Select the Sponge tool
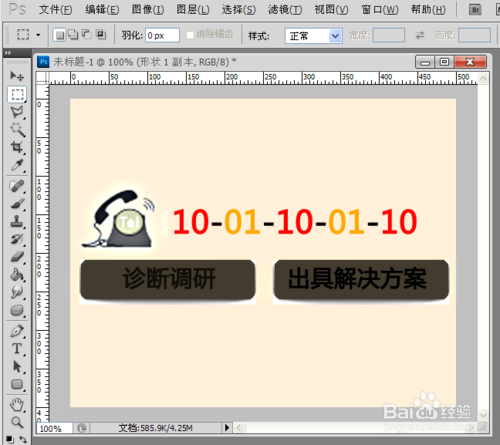 17,310
